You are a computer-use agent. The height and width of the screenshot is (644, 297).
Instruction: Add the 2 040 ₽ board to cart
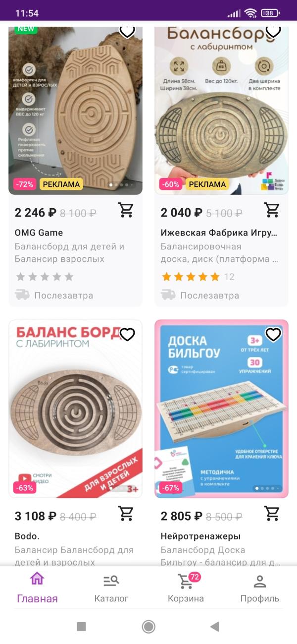tap(272, 210)
